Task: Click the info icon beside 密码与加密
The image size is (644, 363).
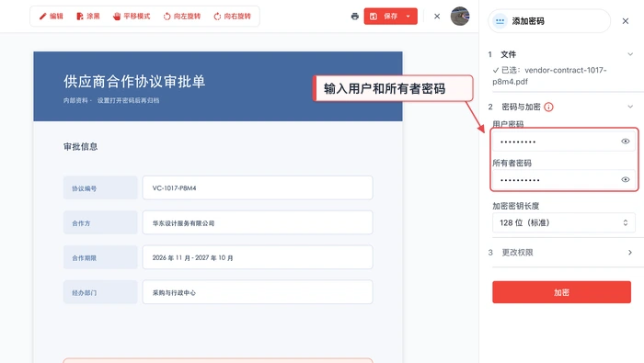Action: pyautogui.click(x=548, y=107)
